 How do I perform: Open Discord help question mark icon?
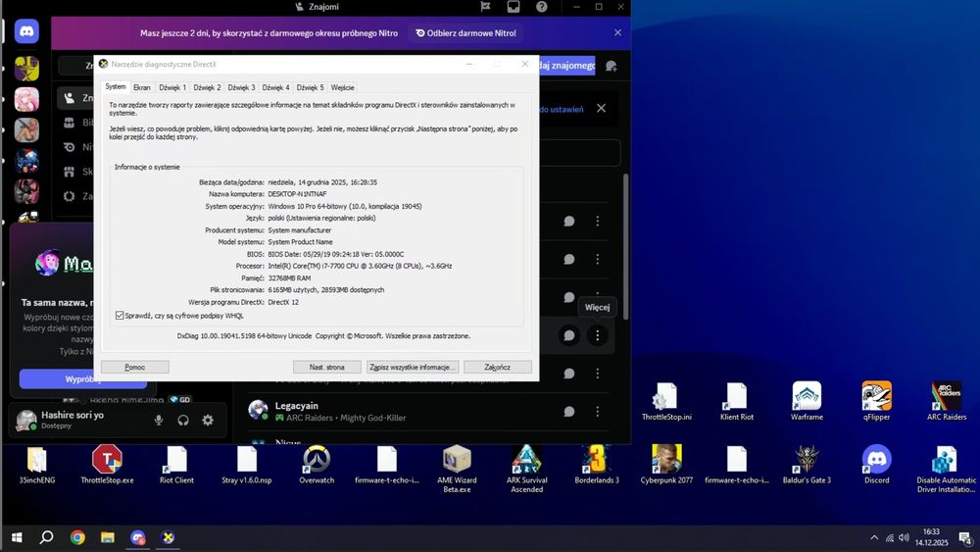541,7
